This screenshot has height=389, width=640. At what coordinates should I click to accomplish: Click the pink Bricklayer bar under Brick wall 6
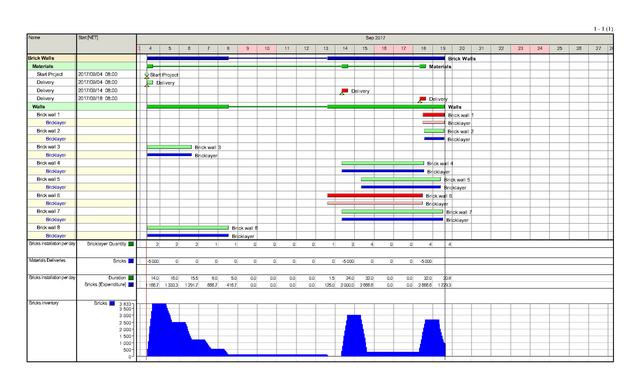375,203
